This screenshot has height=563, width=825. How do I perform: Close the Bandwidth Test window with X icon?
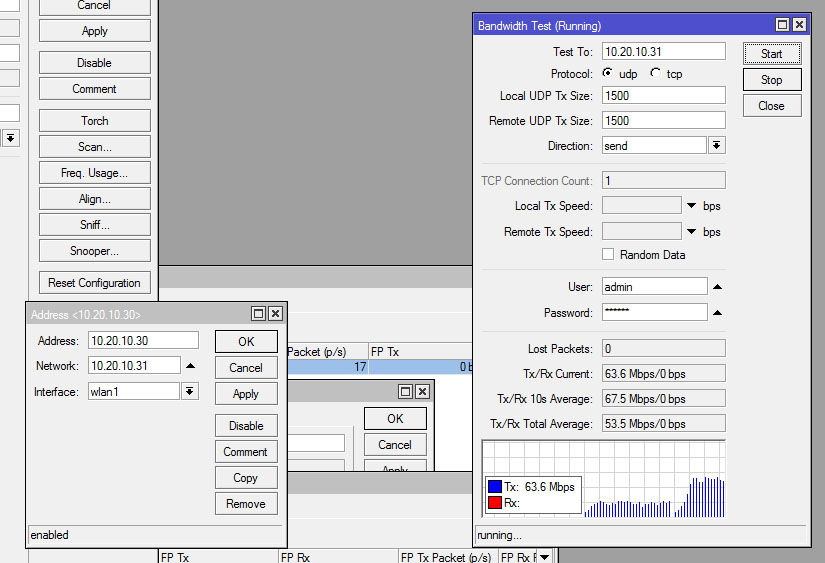coord(799,25)
